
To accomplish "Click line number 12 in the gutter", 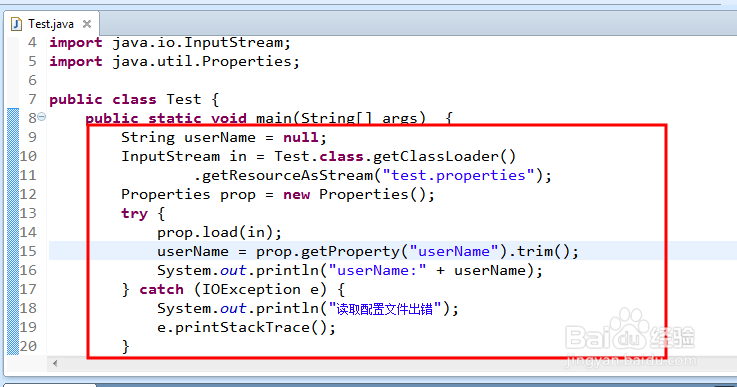I will pos(28,194).
